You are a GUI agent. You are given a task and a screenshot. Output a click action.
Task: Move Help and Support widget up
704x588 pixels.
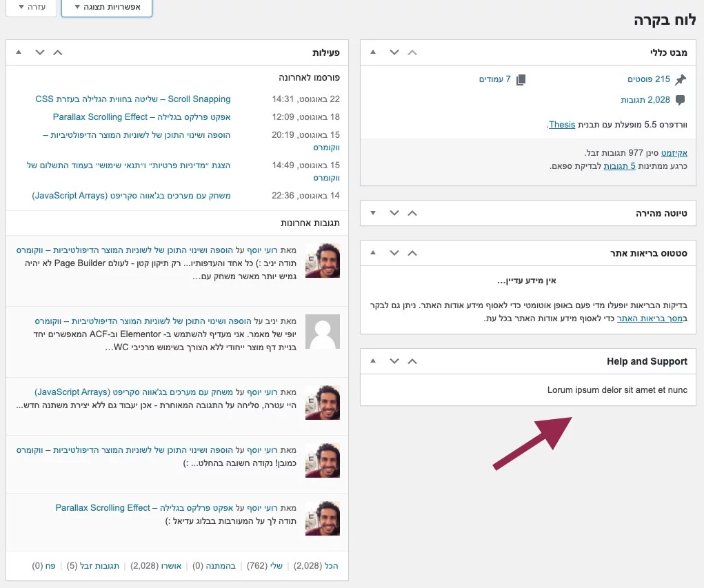pos(412,361)
